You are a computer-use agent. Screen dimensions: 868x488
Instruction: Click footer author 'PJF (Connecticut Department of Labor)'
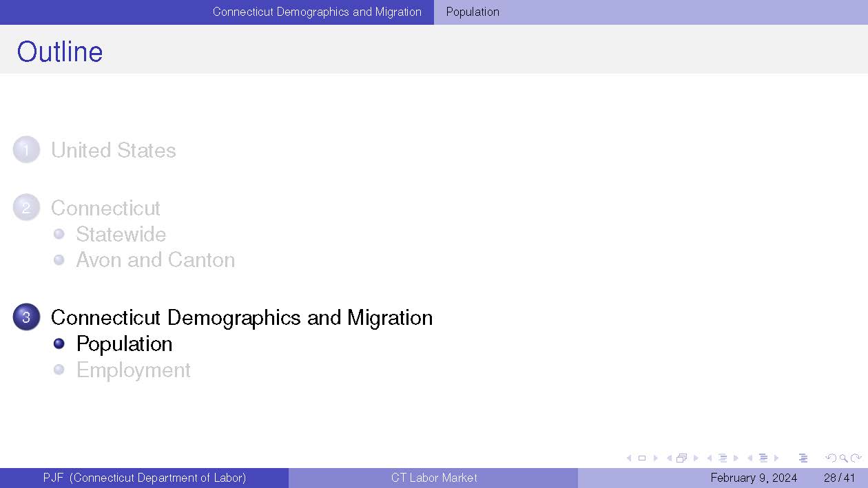coord(145,478)
